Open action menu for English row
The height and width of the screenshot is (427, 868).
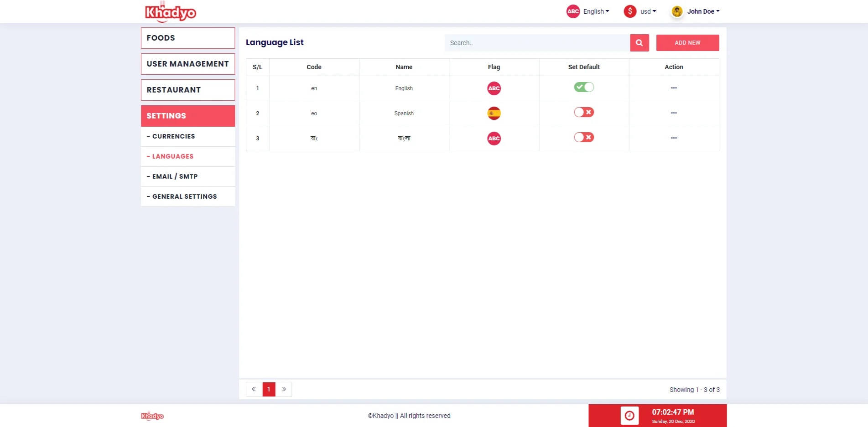tap(674, 88)
